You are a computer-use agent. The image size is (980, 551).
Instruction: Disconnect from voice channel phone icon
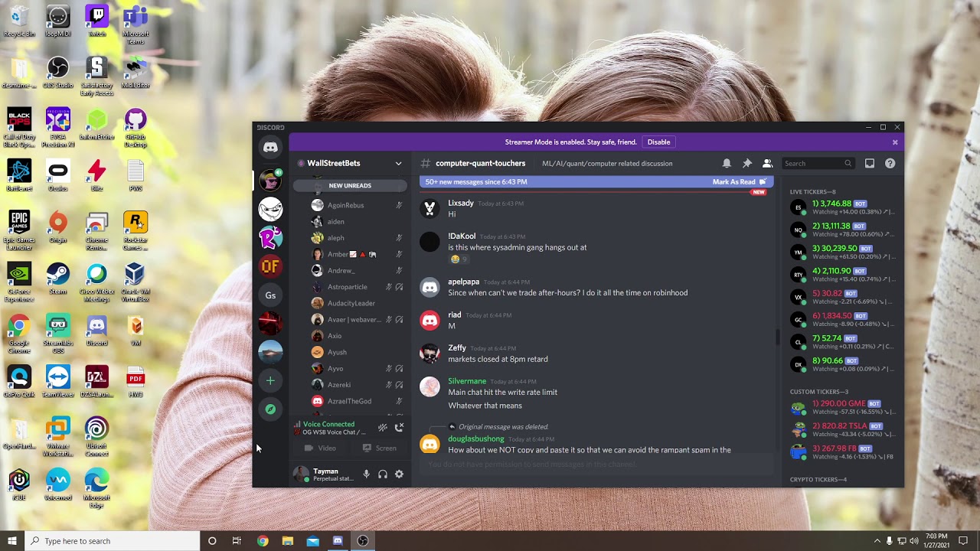399,428
